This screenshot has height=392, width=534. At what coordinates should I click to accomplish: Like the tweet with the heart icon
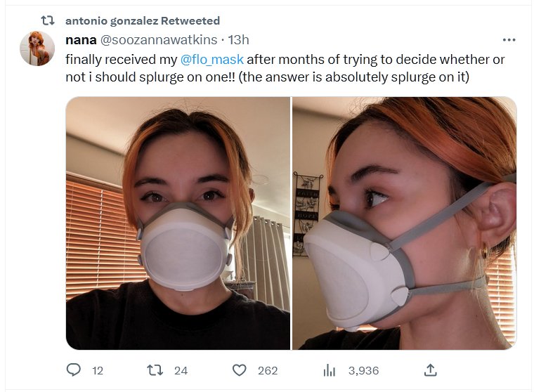(x=240, y=370)
